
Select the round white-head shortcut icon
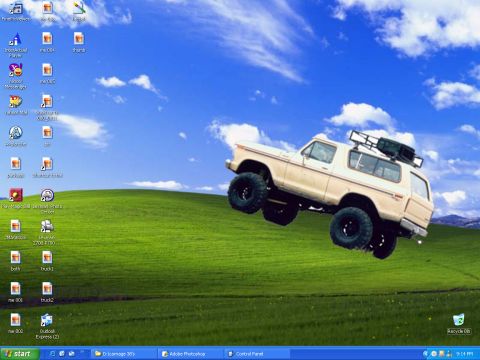(15, 133)
